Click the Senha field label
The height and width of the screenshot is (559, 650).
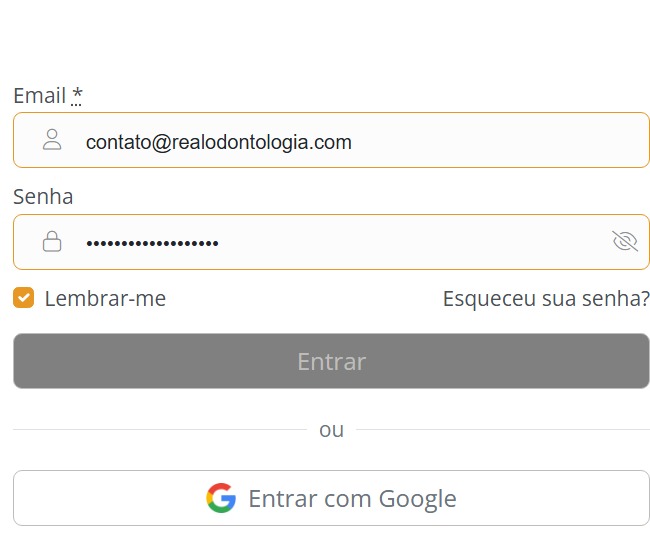(x=43, y=196)
